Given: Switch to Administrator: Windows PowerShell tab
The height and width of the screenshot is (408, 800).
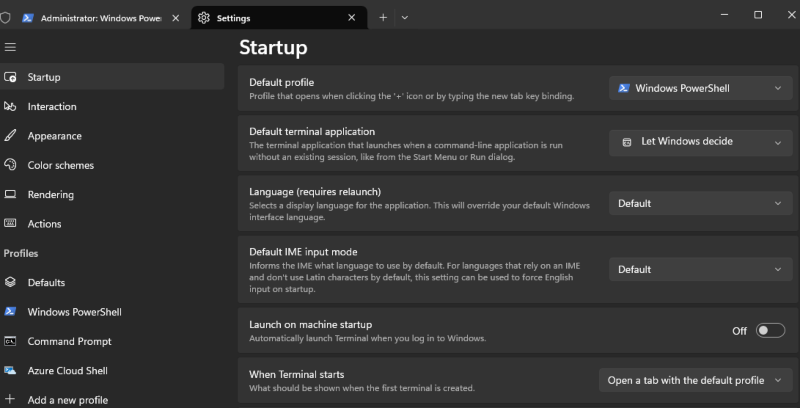Looking at the screenshot, I should tap(101, 18).
